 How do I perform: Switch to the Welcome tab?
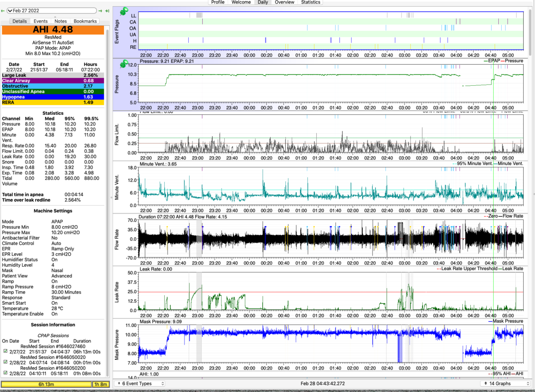(x=241, y=2)
